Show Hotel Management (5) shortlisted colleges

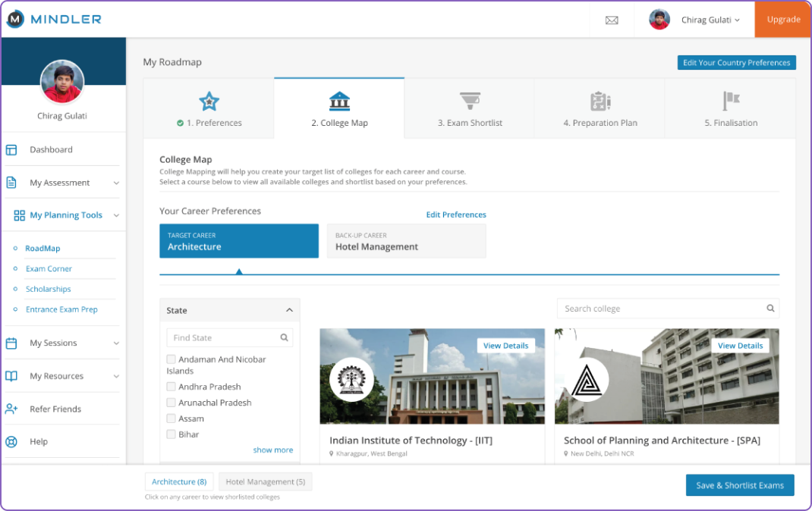(265, 481)
